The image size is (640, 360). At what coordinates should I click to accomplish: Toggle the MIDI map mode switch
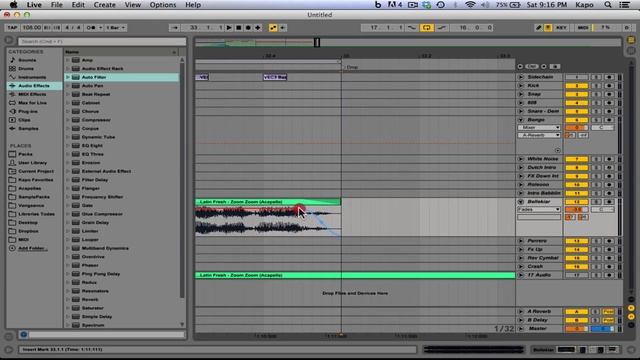tap(583, 28)
